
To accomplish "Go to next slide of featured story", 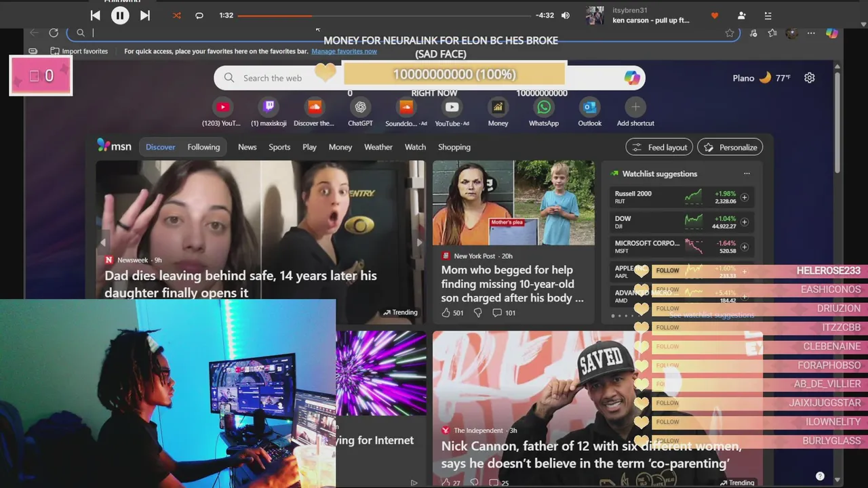I will tap(419, 242).
